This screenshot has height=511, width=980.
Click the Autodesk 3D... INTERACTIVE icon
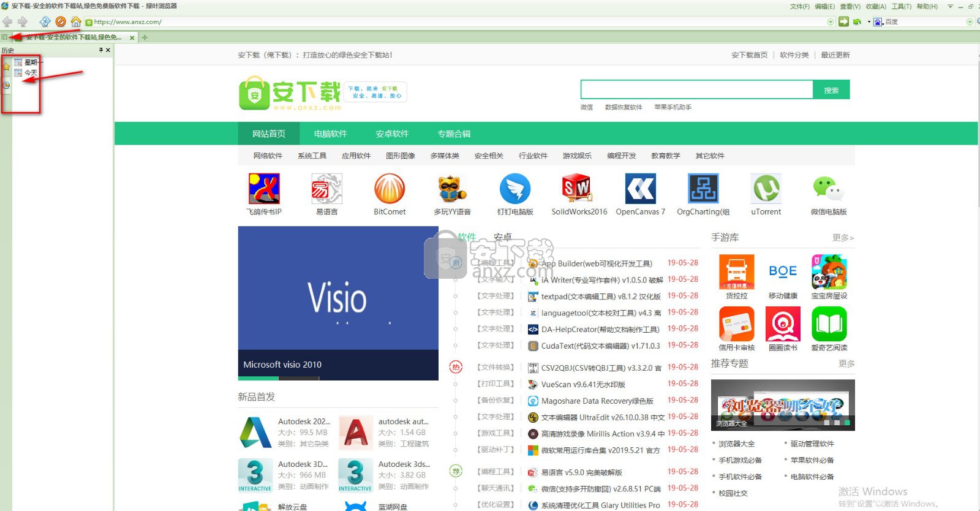pos(255,475)
